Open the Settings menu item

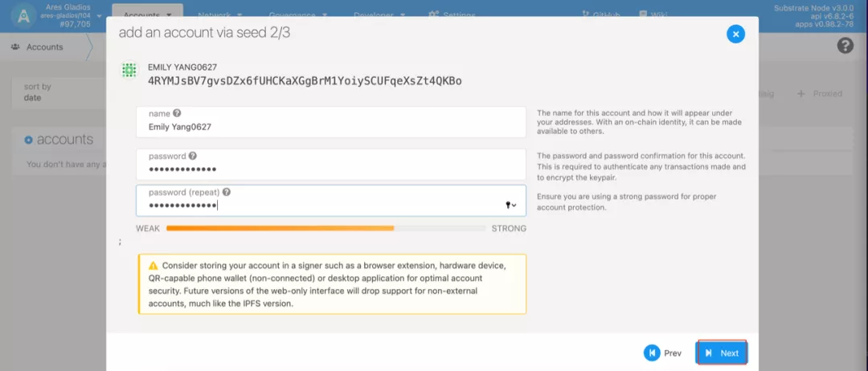click(x=452, y=15)
